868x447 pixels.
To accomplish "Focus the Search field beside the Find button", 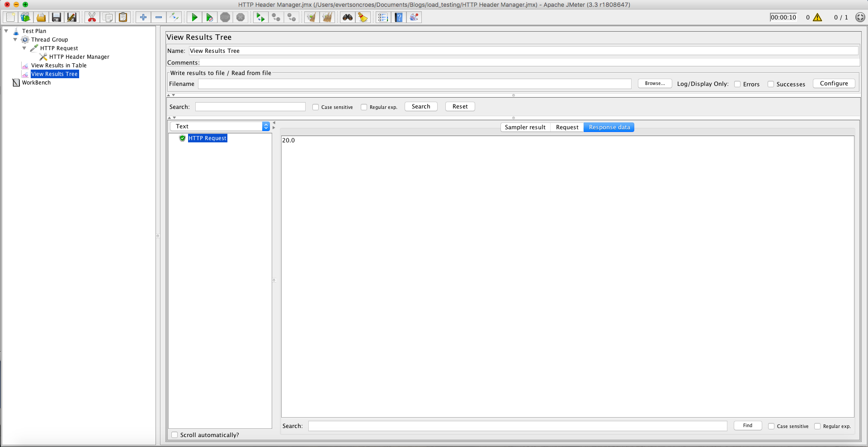I will coord(518,426).
